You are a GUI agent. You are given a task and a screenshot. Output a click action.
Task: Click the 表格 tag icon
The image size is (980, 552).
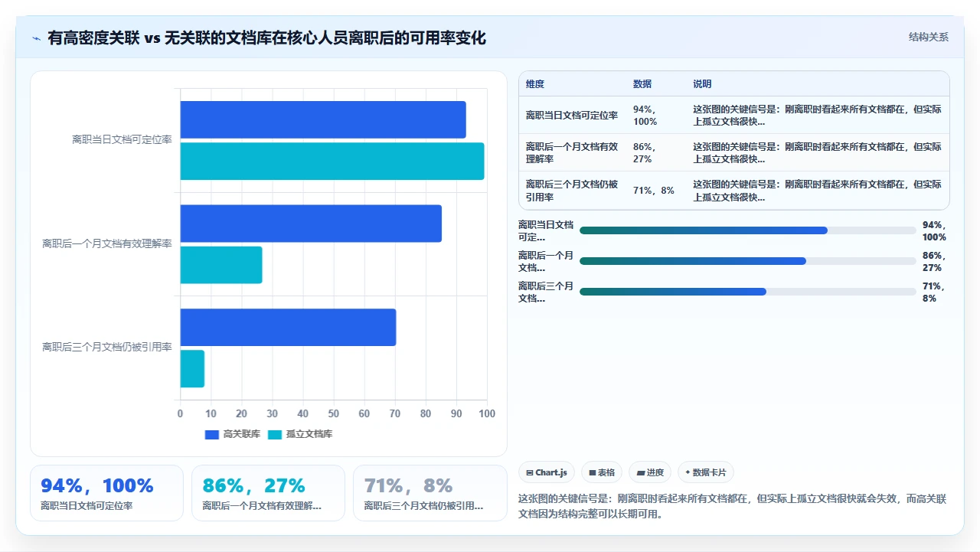[593, 473]
